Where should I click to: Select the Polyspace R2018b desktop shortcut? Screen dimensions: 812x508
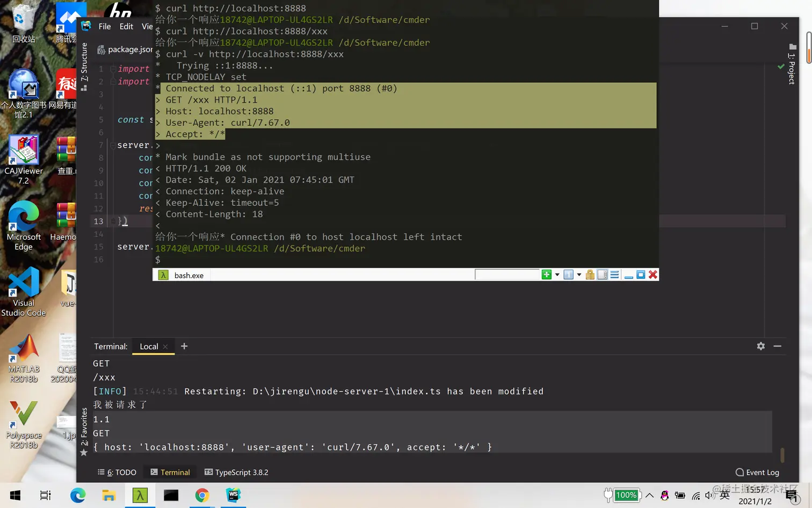[23, 425]
